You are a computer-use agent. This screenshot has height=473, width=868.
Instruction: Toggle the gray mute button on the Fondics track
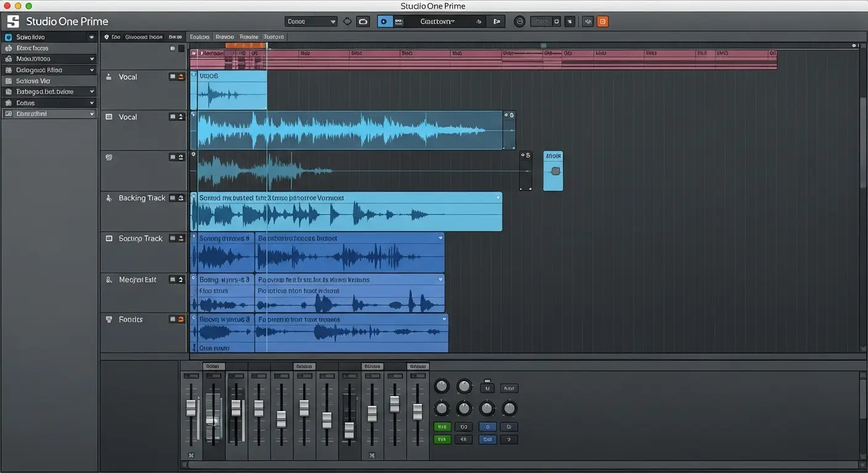pos(173,320)
